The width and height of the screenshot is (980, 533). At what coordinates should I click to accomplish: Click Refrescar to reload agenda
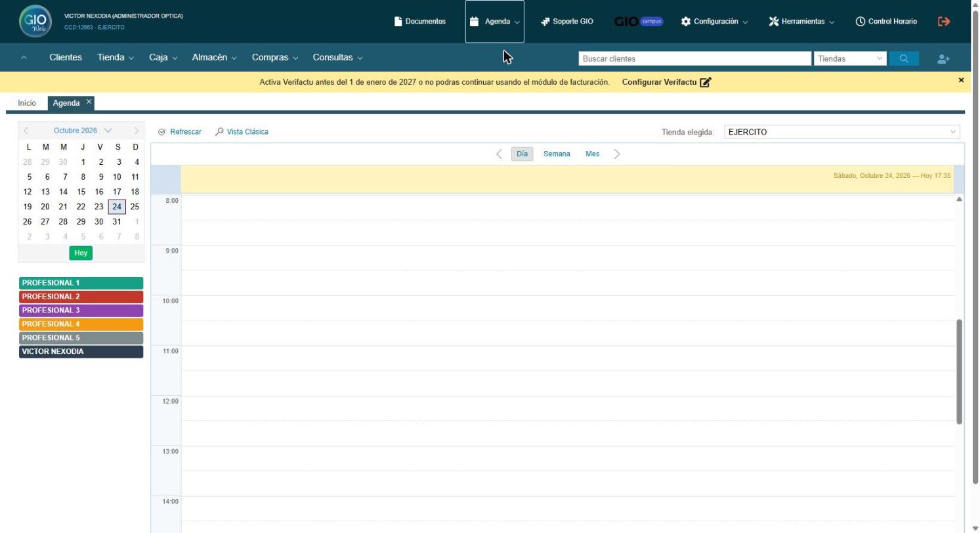180,132
